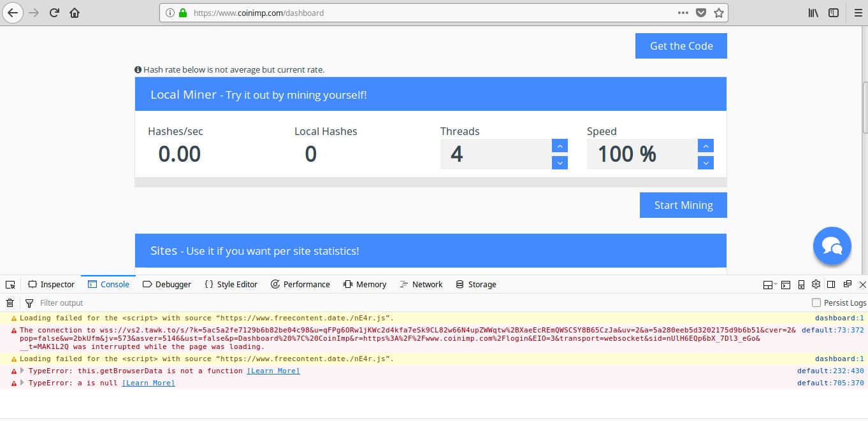
Task: Switch to the Performance tab
Action: click(300, 285)
